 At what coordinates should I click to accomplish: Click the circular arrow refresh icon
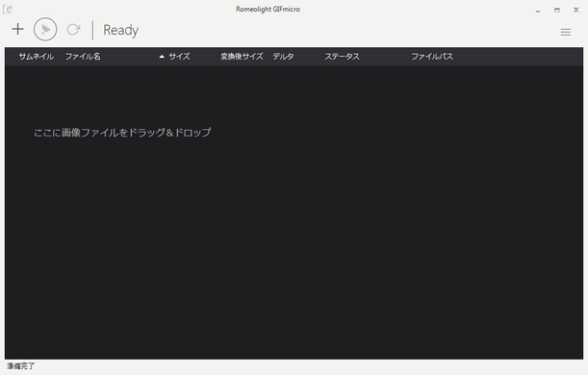click(x=73, y=29)
